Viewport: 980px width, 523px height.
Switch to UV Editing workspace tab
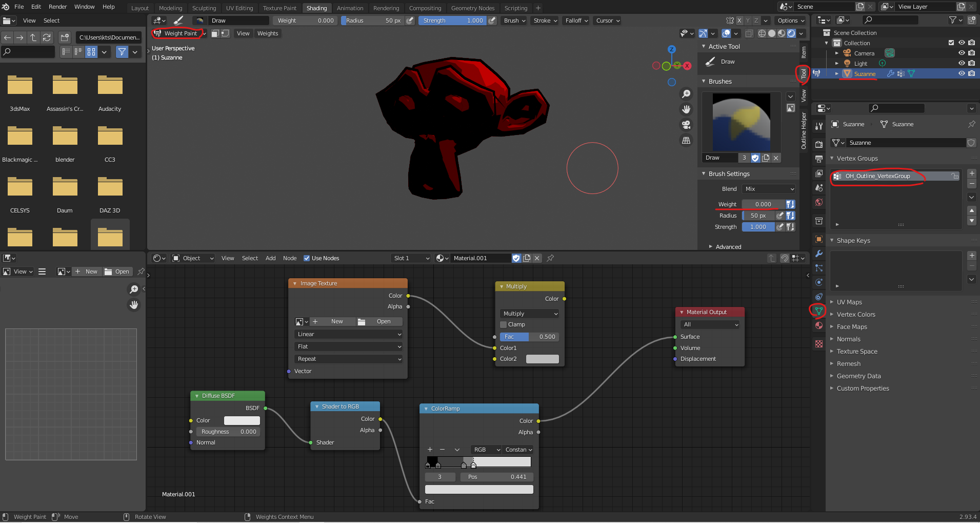239,8
